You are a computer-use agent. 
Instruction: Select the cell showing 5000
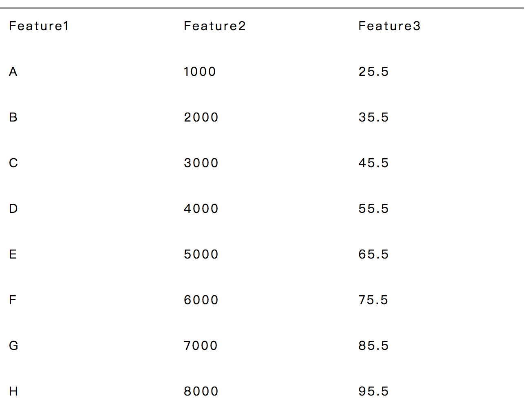(x=201, y=254)
